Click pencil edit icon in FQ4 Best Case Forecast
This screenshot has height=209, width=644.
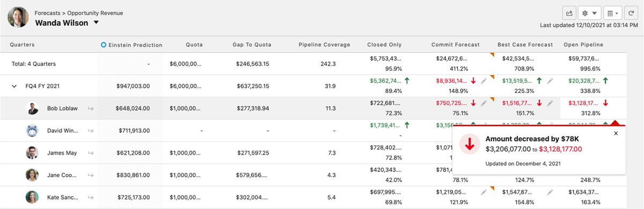[x=550, y=81]
